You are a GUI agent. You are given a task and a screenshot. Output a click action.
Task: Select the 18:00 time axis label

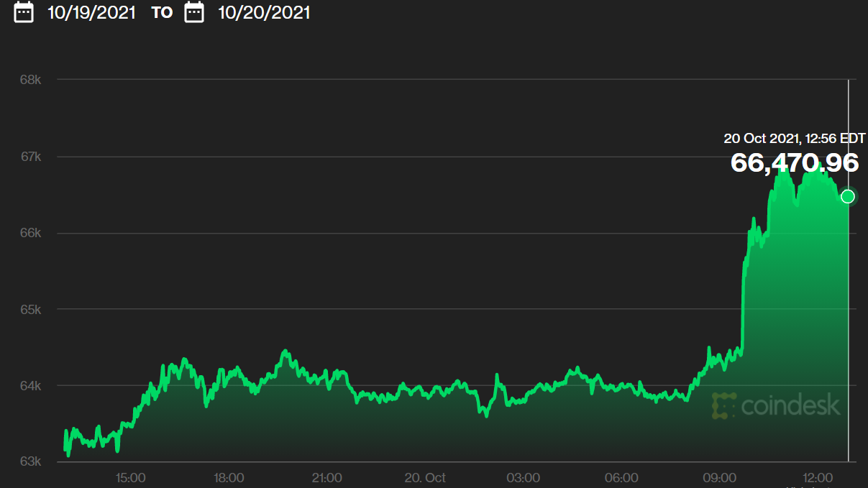point(229,478)
